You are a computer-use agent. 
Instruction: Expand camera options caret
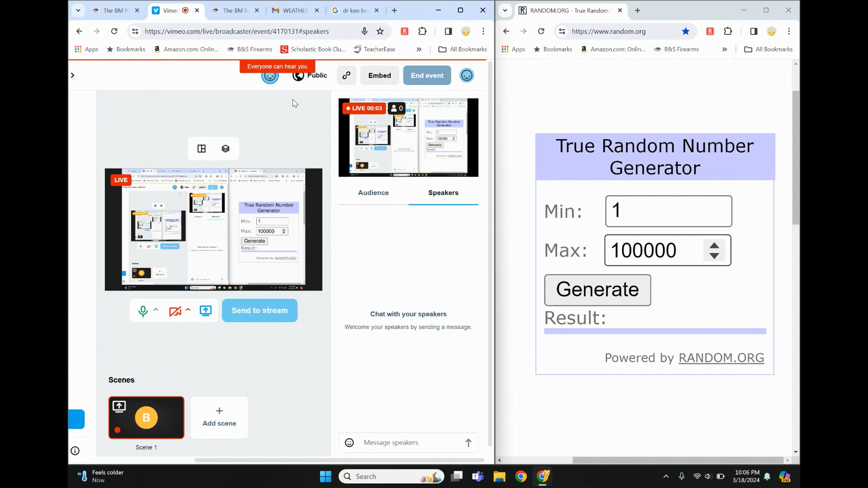coord(188,309)
